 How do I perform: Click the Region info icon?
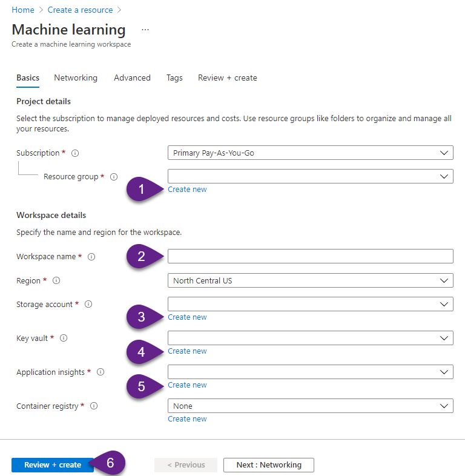(56, 280)
